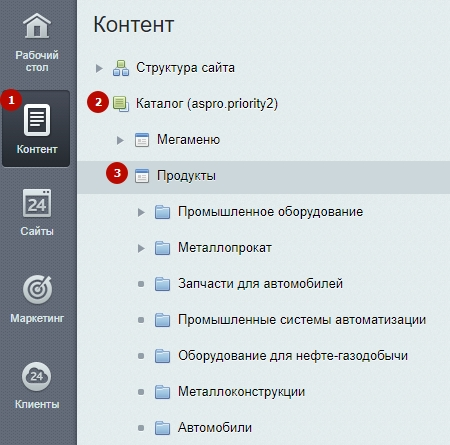Select the Контент section icon
Image resolution: width=450 pixels, height=445 pixels.
[x=37, y=120]
